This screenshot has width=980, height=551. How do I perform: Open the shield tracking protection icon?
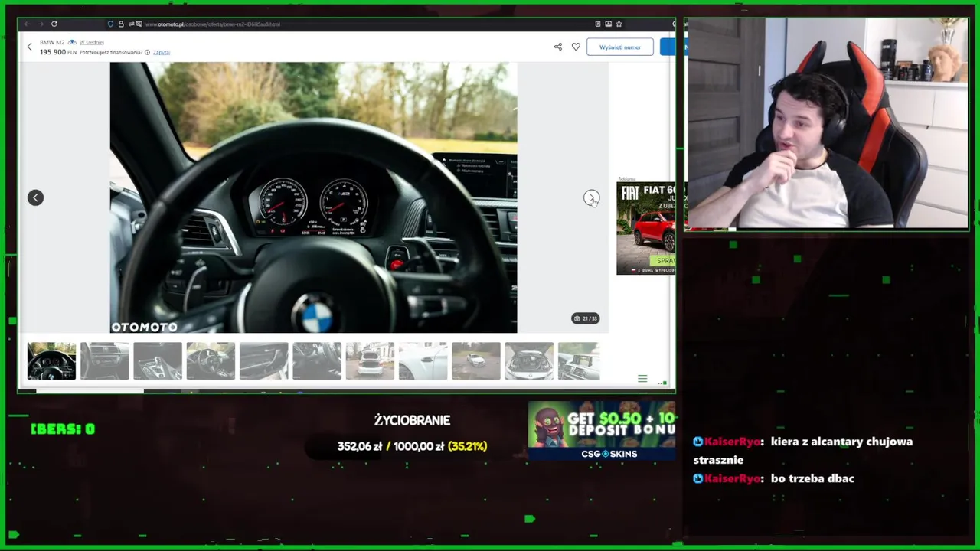pyautogui.click(x=110, y=24)
